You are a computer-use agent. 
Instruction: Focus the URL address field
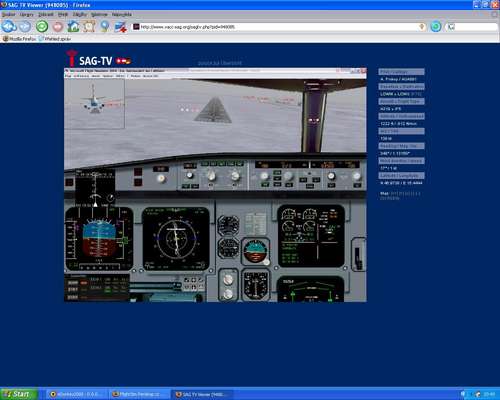coord(278,27)
